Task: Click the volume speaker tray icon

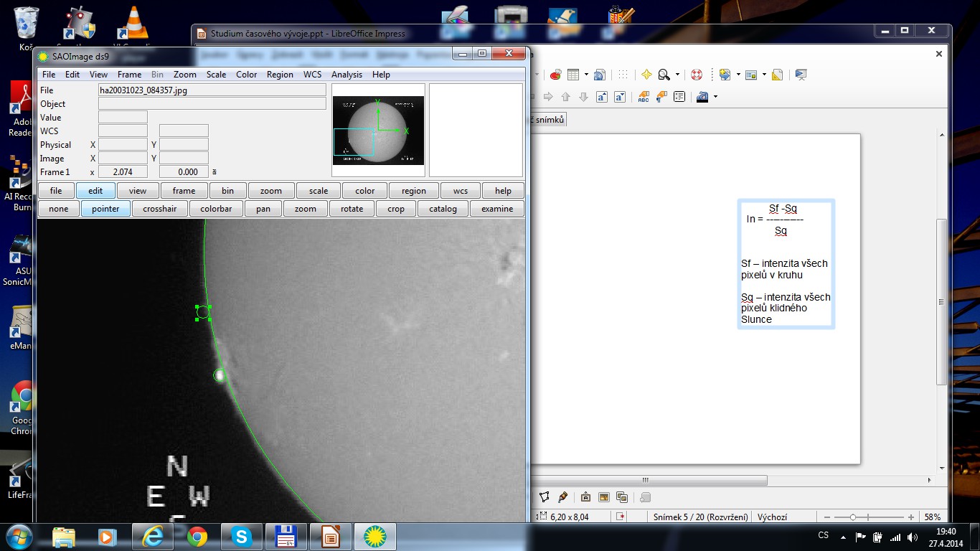Action: click(912, 537)
